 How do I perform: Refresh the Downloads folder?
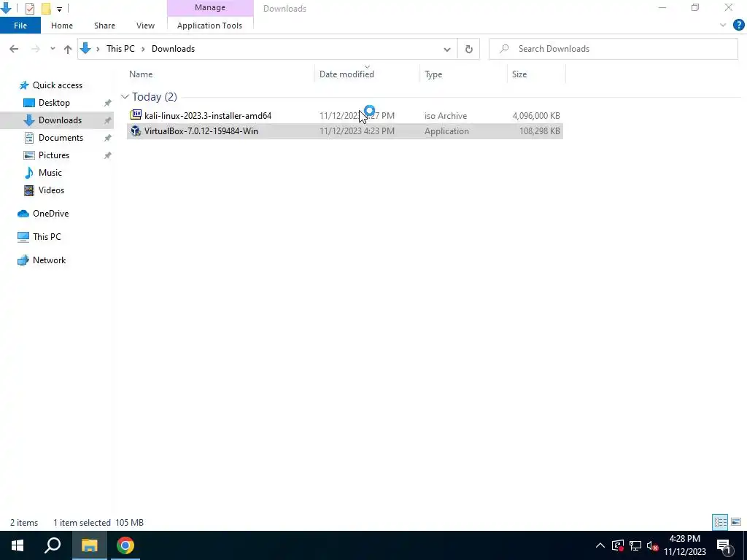click(469, 49)
